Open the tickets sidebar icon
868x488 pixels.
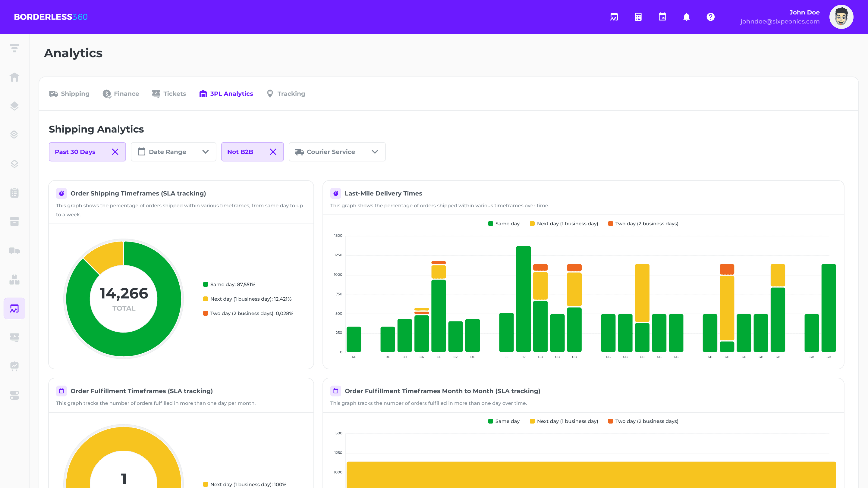click(14, 337)
